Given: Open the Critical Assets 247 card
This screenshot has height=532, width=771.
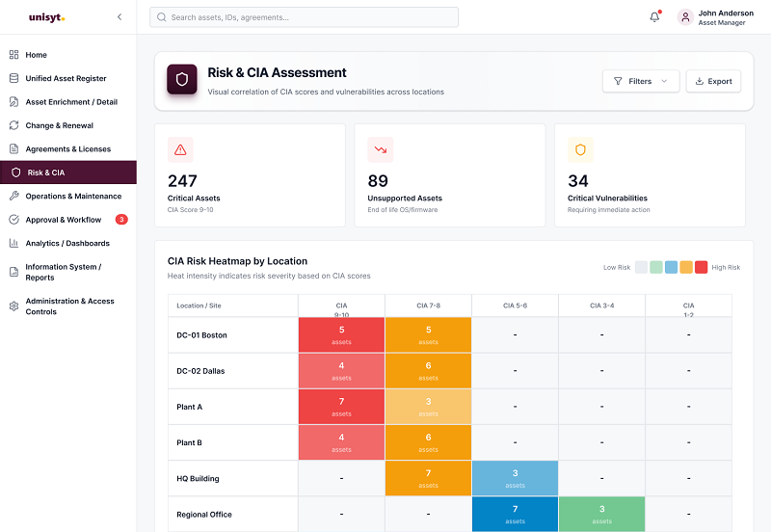Looking at the screenshot, I should [250, 175].
